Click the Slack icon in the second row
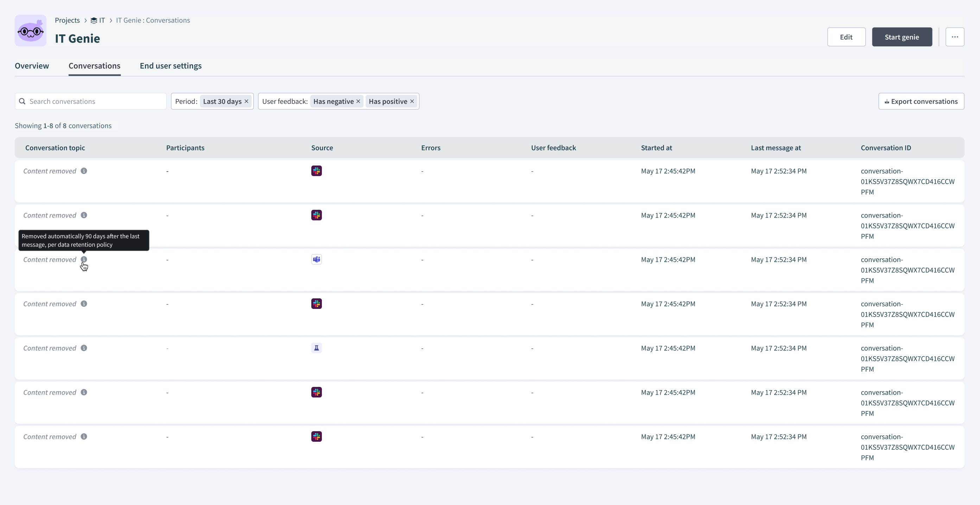 point(317,215)
